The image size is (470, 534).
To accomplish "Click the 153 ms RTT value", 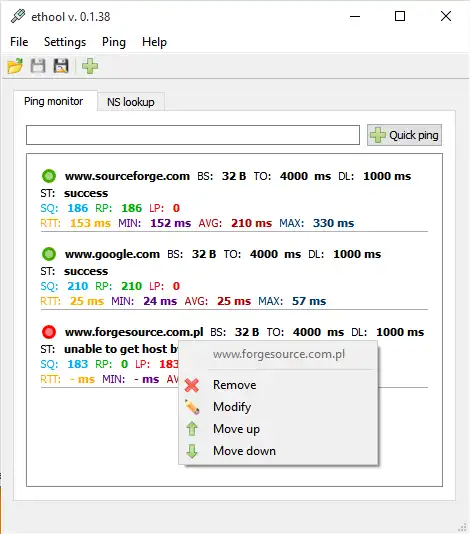I will (90, 223).
